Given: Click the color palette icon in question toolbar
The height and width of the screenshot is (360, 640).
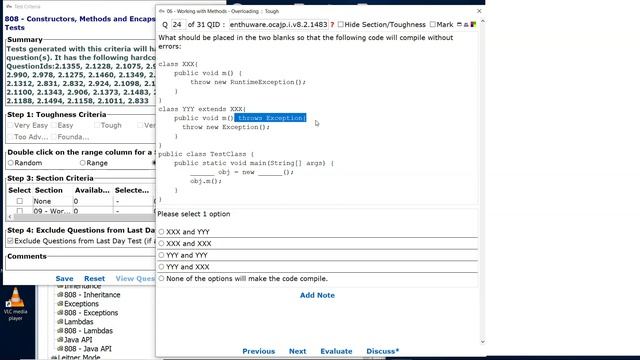Looking at the screenshot, I should coord(473,24).
